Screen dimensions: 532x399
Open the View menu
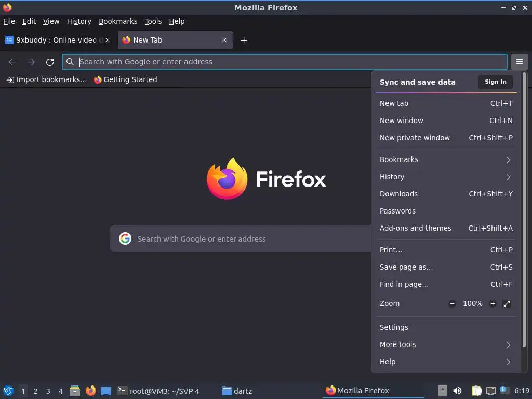point(51,21)
